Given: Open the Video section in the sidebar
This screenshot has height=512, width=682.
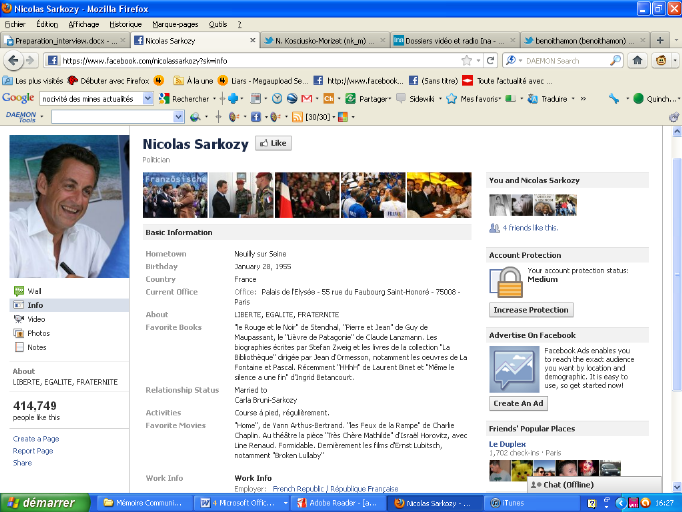Looking at the screenshot, I should pyautogui.click(x=36, y=319).
